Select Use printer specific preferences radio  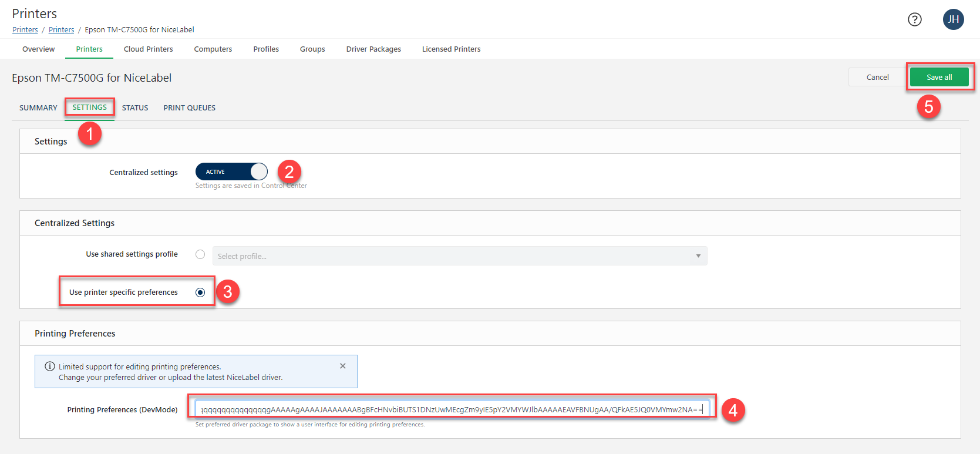200,292
